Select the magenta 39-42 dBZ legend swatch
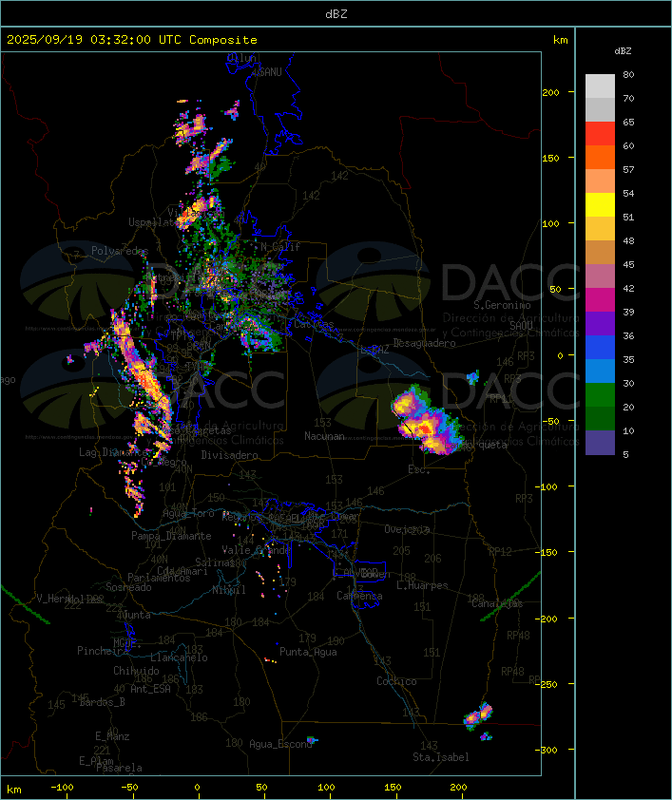The image size is (672, 800). (600, 300)
